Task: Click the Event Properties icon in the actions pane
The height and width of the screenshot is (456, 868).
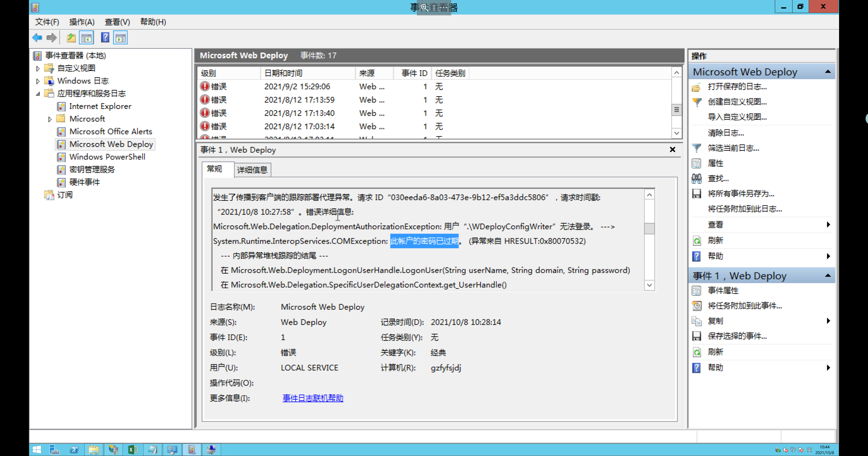Action: click(x=696, y=290)
